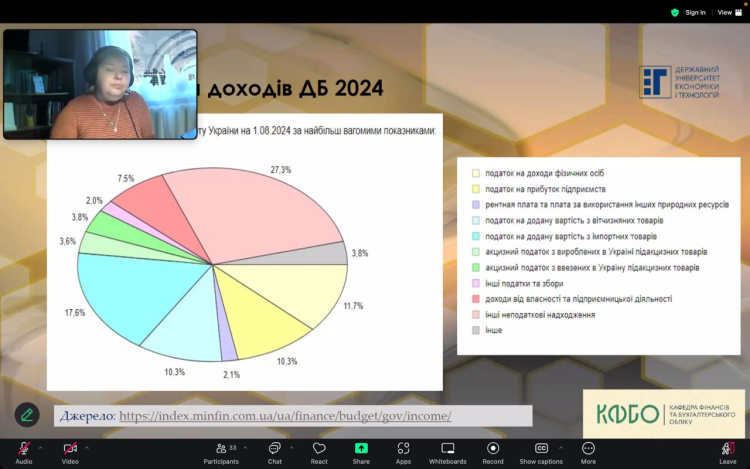Unmute the microphone via Audio icon
The height and width of the screenshot is (469, 750).
tap(23, 449)
